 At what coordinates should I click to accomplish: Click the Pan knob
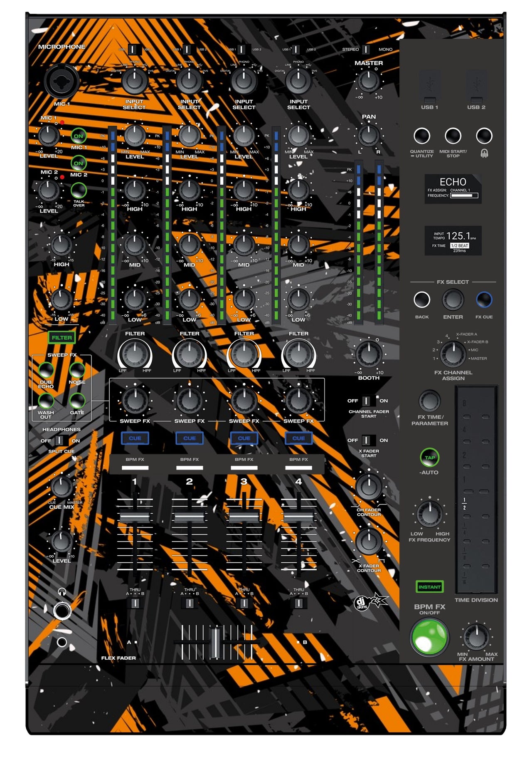pos(369,135)
